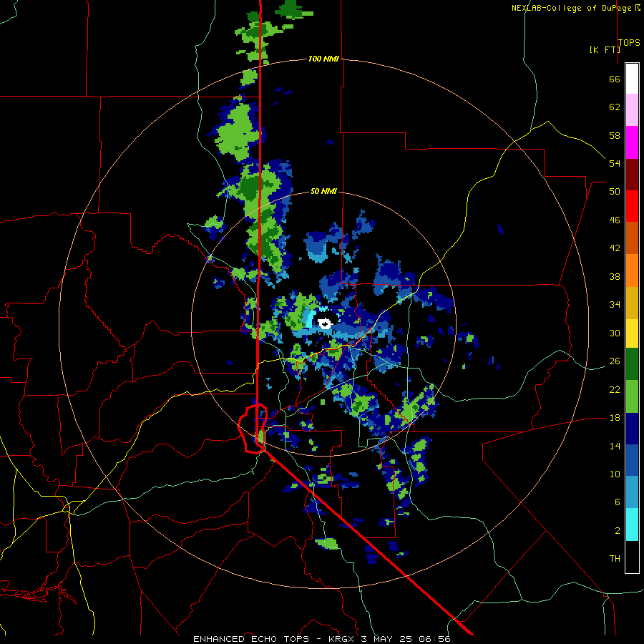Pick the magenta legend color swatch
Viewport: 644px width, 644px height.
click(x=632, y=142)
